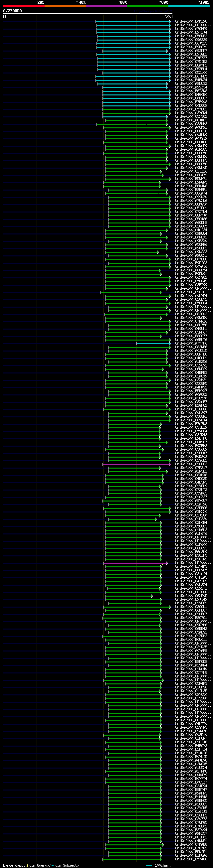The width and height of the screenshot is (213, 868).
Task: Open hit UniRef100_Q56WB3
Action: (x=191, y=36)
